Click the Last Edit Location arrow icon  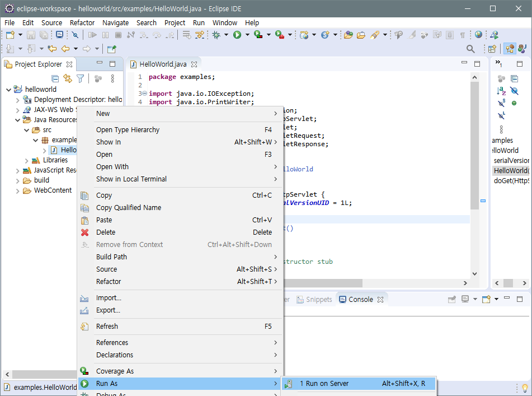(52, 49)
